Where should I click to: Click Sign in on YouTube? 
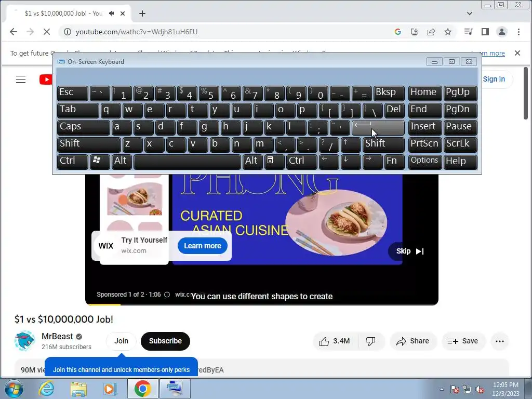[494, 79]
